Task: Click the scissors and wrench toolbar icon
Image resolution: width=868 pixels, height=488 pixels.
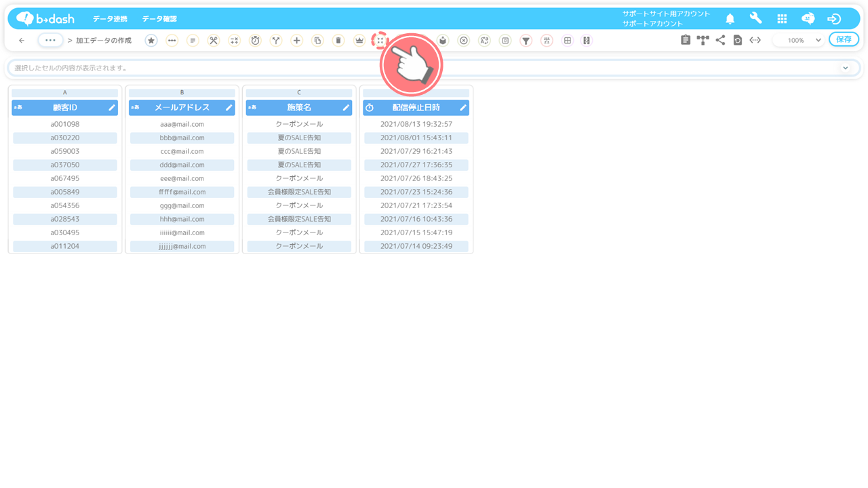Action: click(x=214, y=41)
